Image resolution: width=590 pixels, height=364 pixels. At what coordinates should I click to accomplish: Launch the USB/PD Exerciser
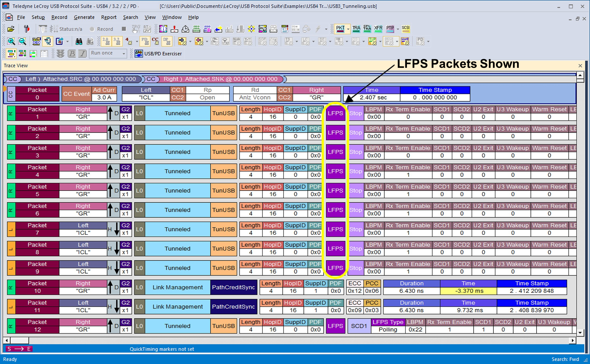pos(158,53)
